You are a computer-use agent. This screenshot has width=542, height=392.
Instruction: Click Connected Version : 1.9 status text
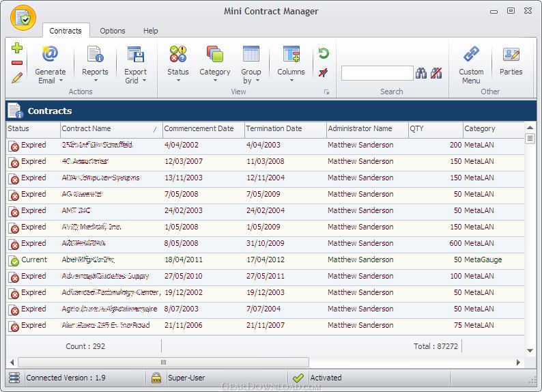[x=66, y=378]
